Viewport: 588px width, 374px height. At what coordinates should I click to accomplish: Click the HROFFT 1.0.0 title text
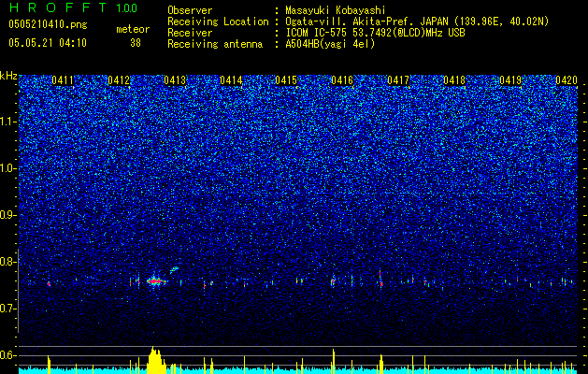tap(74, 7)
